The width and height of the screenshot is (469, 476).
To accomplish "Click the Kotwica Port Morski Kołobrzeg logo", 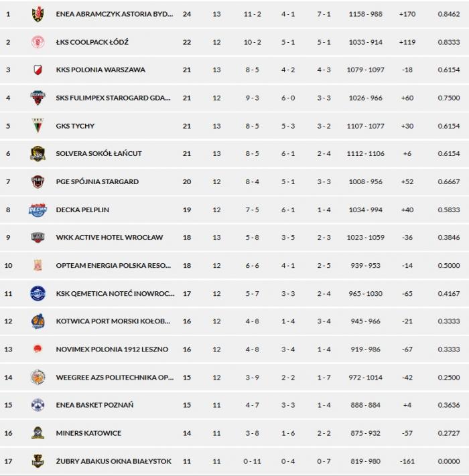I will tap(38, 321).
